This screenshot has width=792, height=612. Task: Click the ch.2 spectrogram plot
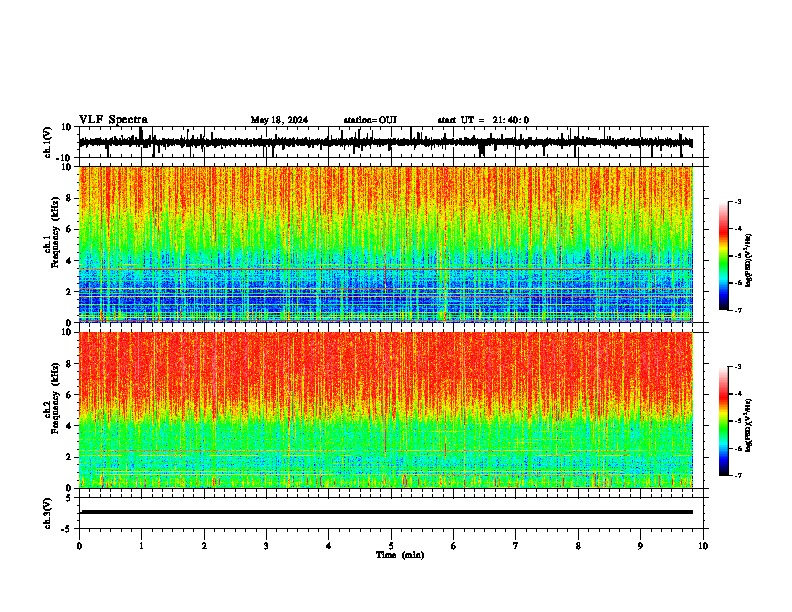tap(386, 410)
